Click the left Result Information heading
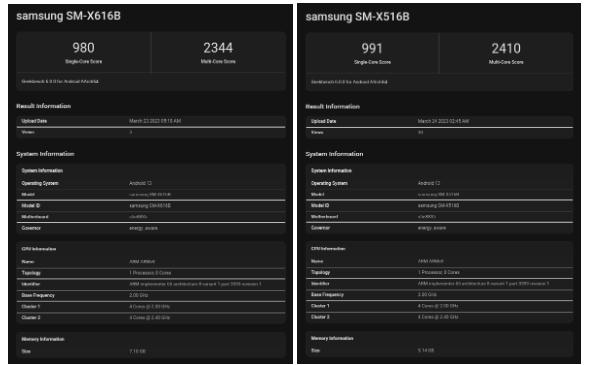Screen dimensions: 600x365 pos(44,106)
